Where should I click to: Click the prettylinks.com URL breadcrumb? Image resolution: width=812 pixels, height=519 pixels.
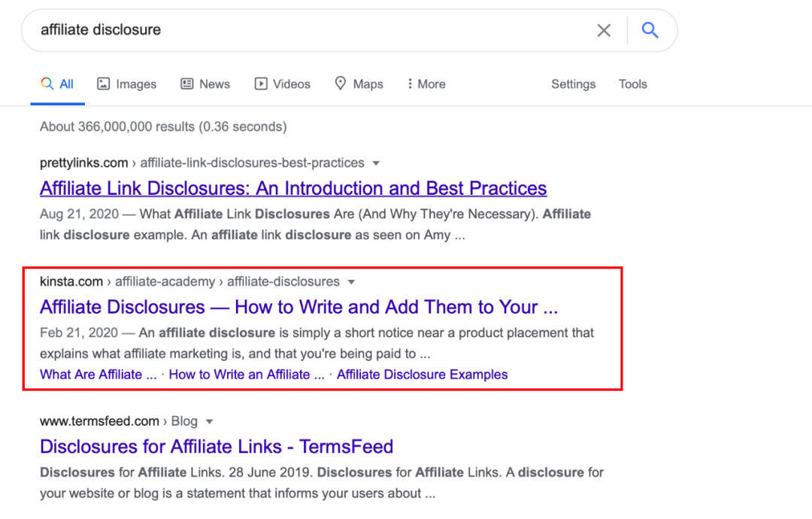tap(202, 163)
